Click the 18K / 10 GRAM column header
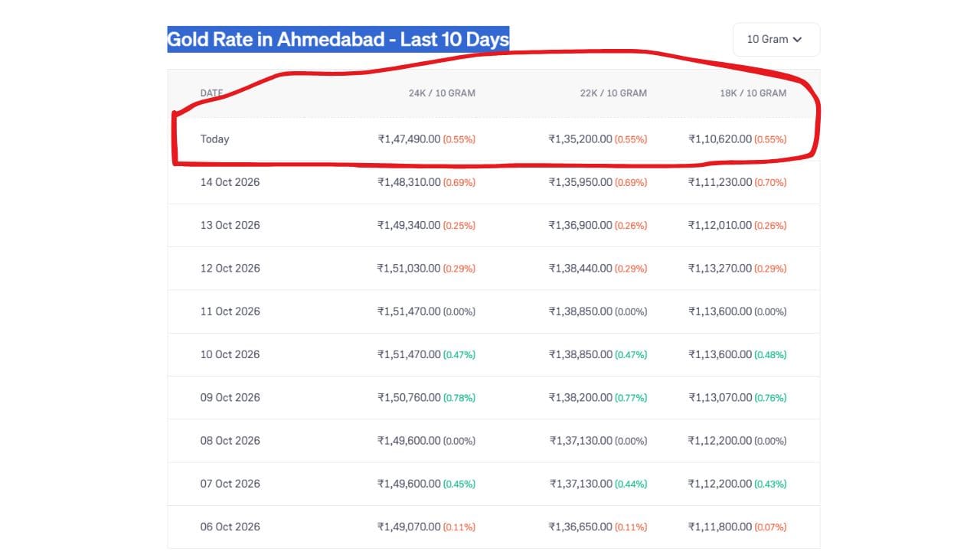This screenshot has width=980, height=551. coord(753,93)
